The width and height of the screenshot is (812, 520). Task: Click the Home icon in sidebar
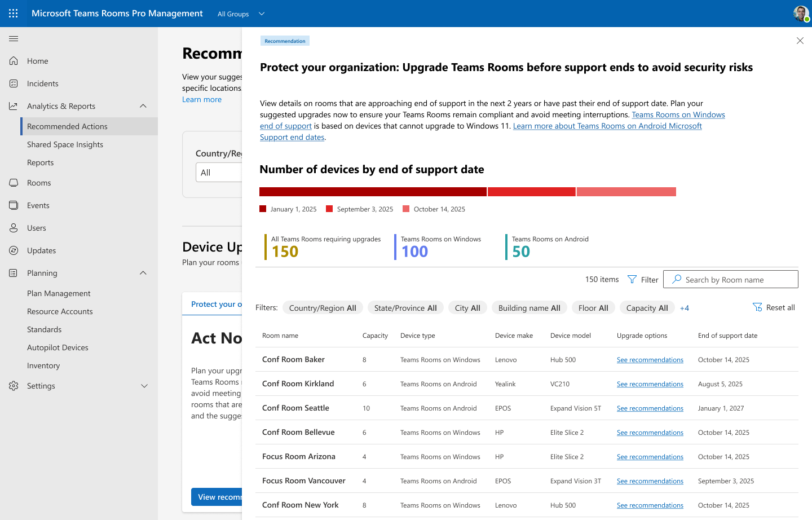14,61
